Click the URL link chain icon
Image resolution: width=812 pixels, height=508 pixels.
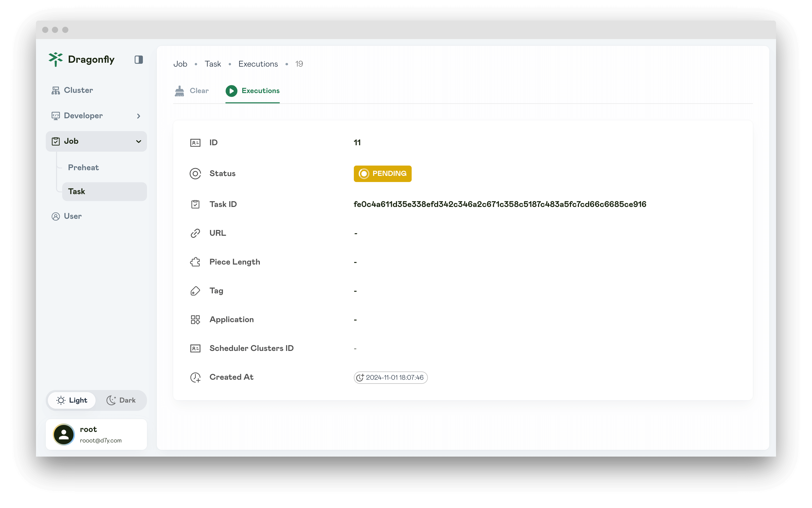point(196,233)
